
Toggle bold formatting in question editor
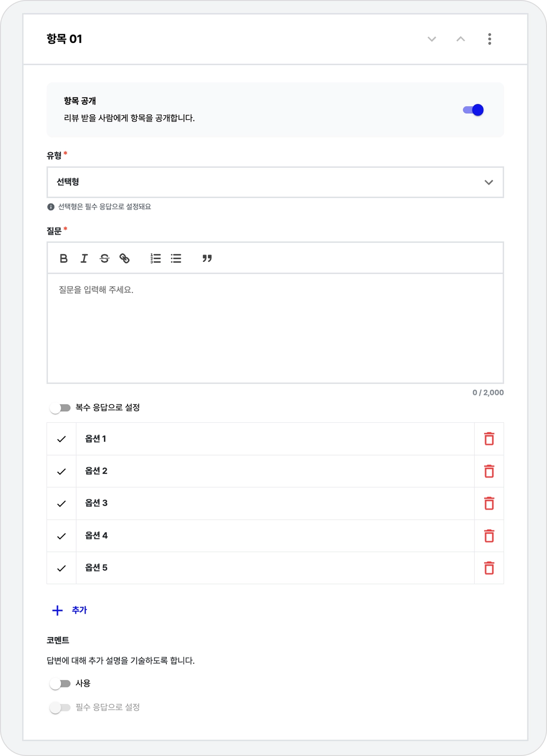(x=64, y=258)
